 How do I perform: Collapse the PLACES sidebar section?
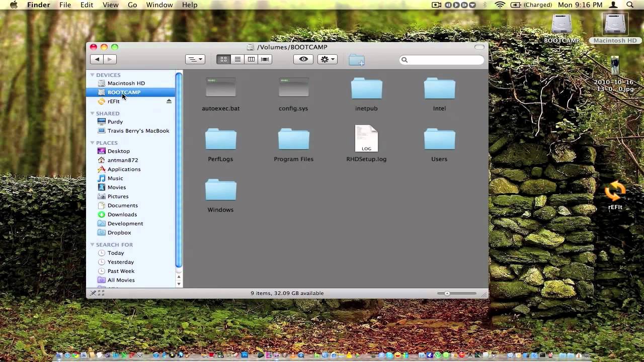92,143
